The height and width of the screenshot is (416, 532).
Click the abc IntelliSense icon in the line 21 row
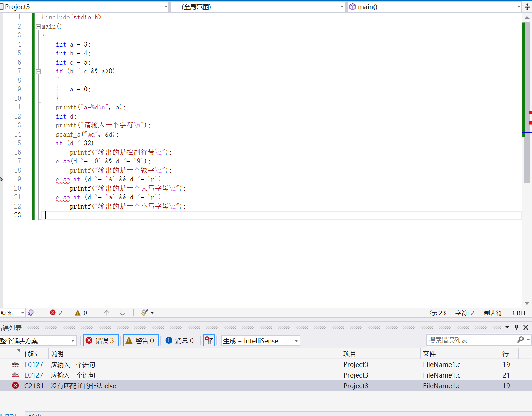[16, 375]
